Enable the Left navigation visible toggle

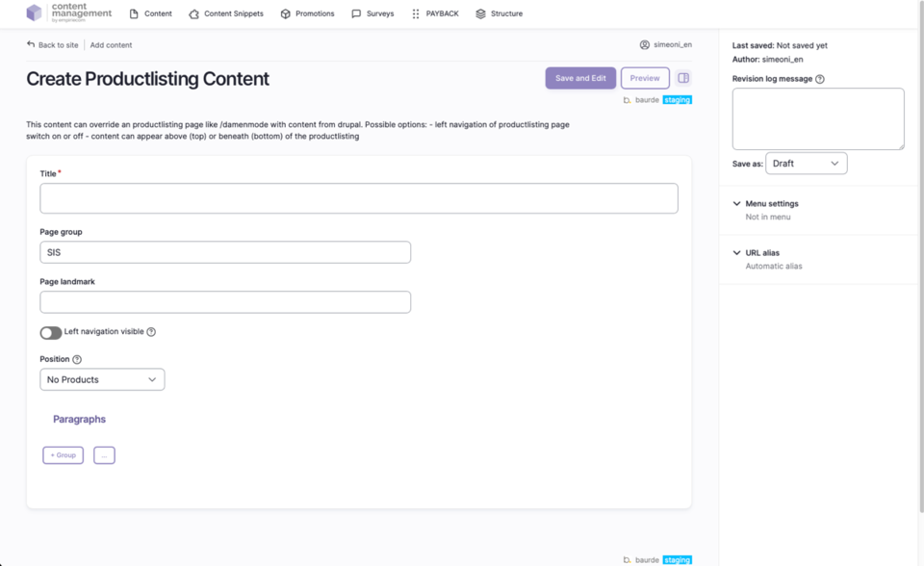pyautogui.click(x=50, y=332)
